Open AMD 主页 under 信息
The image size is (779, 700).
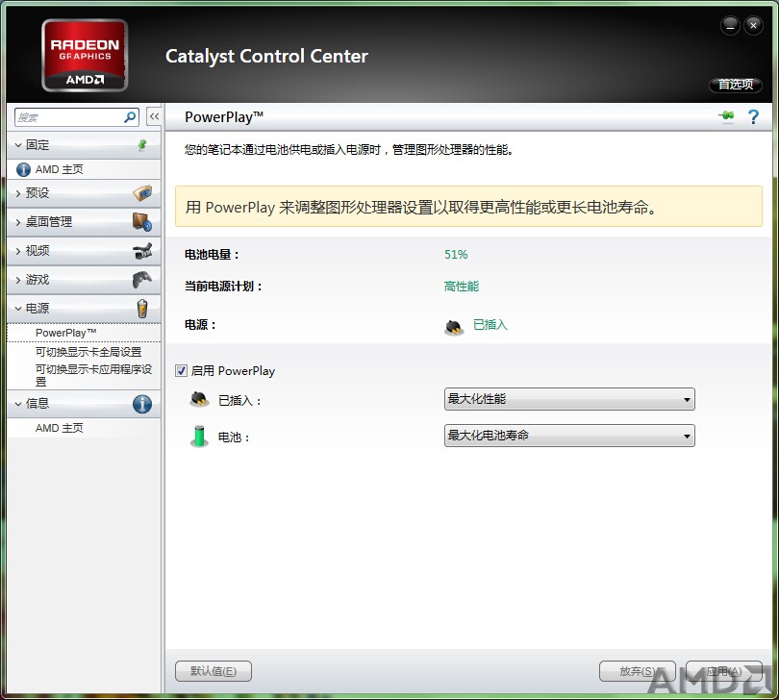pos(59,428)
